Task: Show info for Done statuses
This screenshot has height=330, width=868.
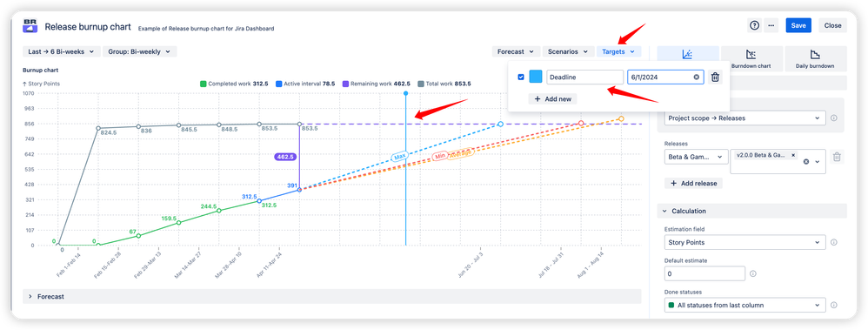Action: click(x=834, y=305)
